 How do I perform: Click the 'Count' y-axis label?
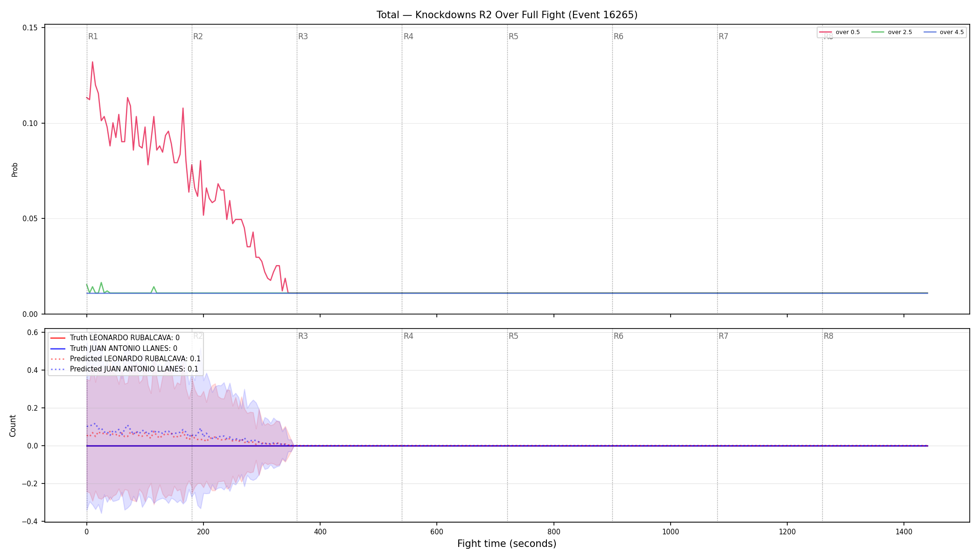pyautogui.click(x=13, y=426)
